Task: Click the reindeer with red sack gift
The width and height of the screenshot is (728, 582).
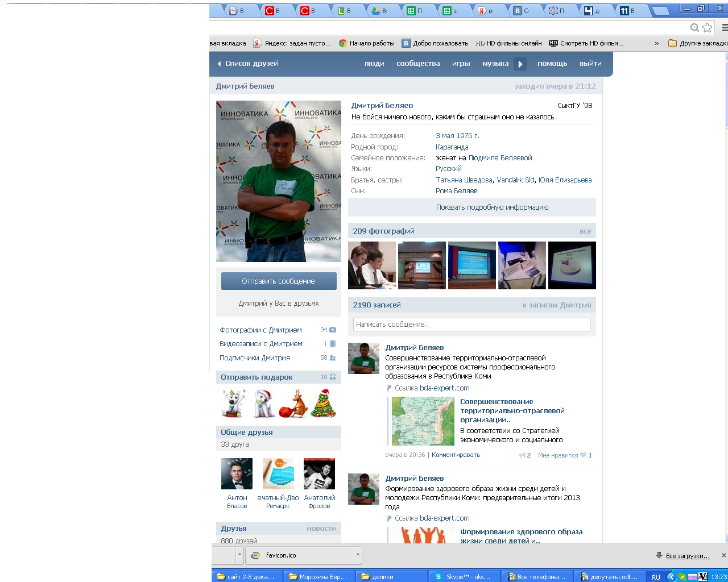Action: [x=293, y=404]
